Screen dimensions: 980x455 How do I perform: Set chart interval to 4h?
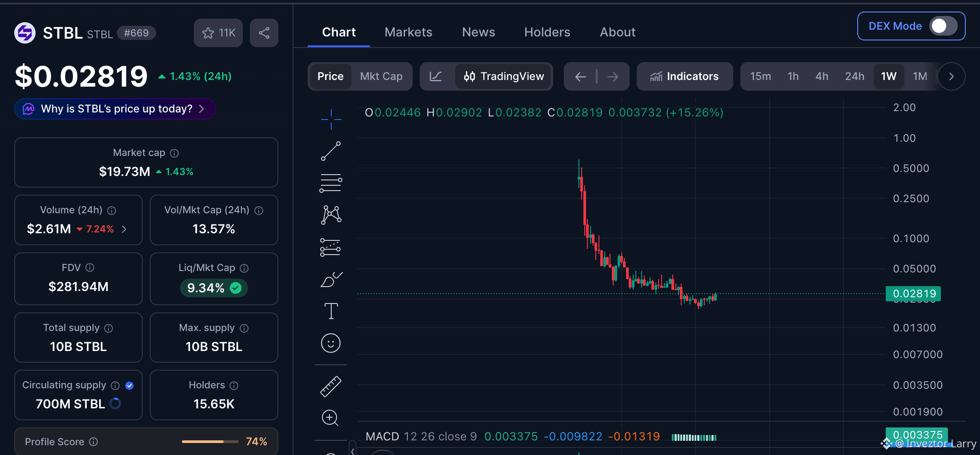click(x=822, y=76)
